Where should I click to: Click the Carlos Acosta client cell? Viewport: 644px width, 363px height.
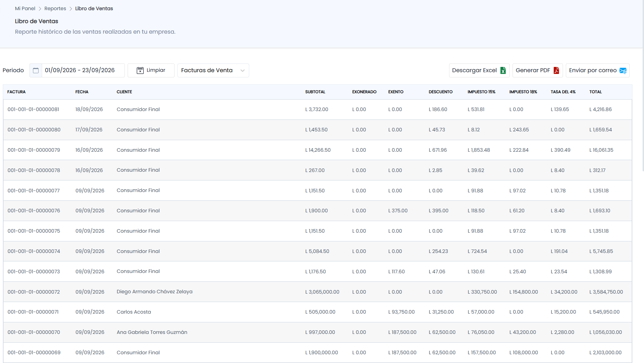click(x=134, y=312)
